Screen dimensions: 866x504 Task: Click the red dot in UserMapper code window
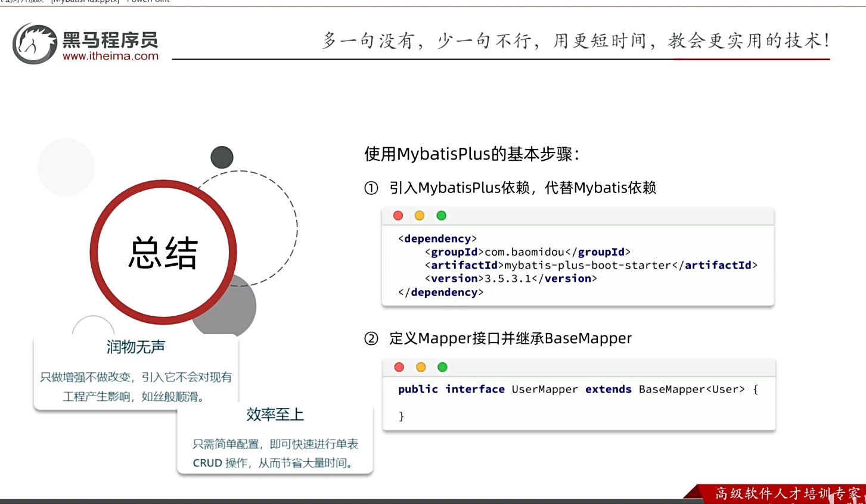(x=399, y=367)
